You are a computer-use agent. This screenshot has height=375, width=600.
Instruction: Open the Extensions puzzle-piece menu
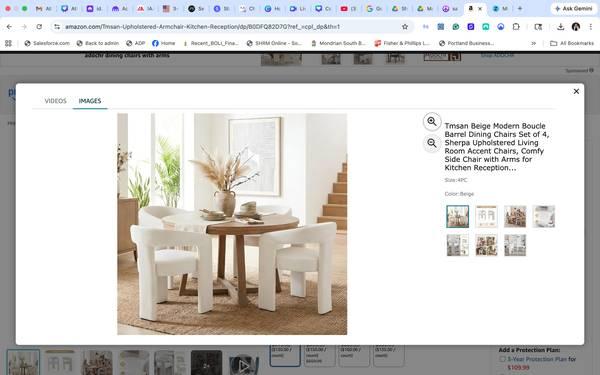pos(516,26)
